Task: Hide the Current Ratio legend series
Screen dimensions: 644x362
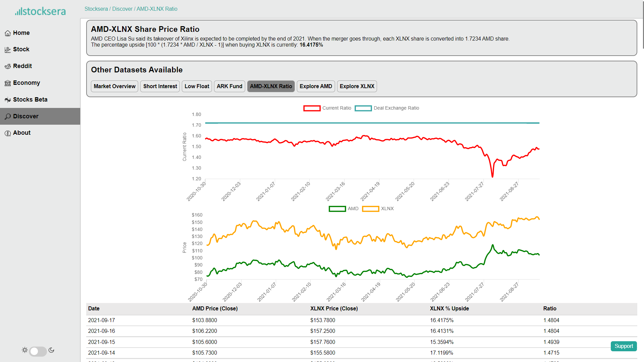Action: (x=312, y=108)
